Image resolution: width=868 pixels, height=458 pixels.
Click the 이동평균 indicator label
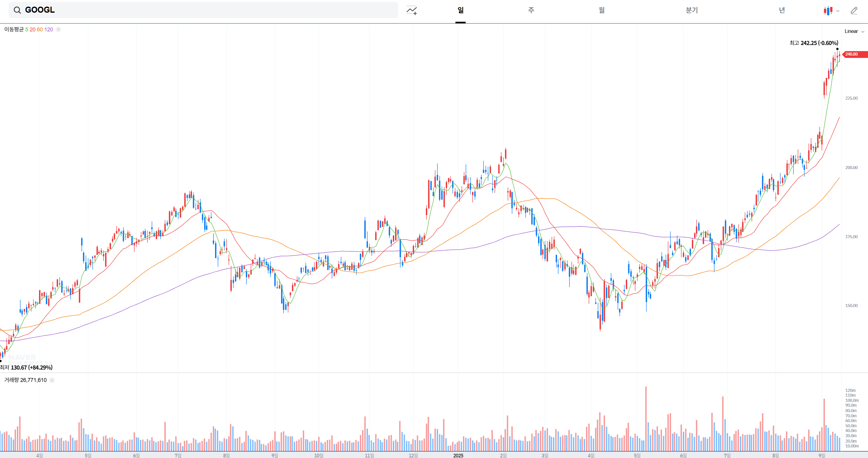tap(14, 30)
